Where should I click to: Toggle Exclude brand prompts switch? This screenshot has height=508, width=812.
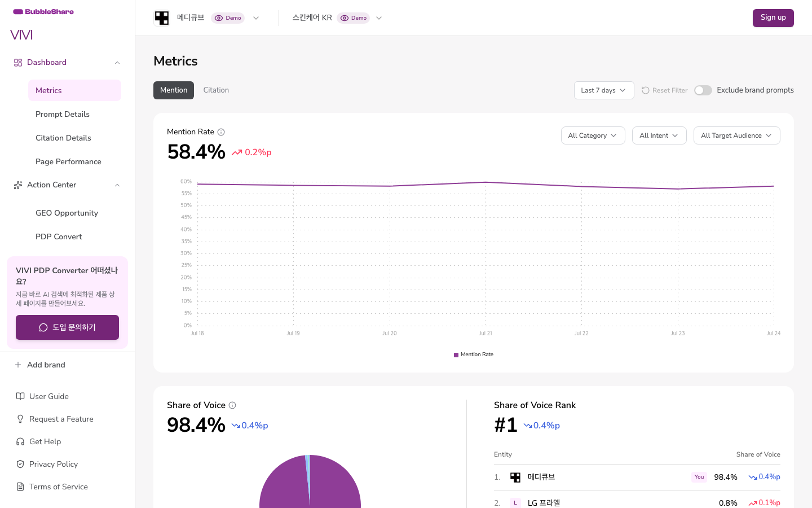point(703,90)
